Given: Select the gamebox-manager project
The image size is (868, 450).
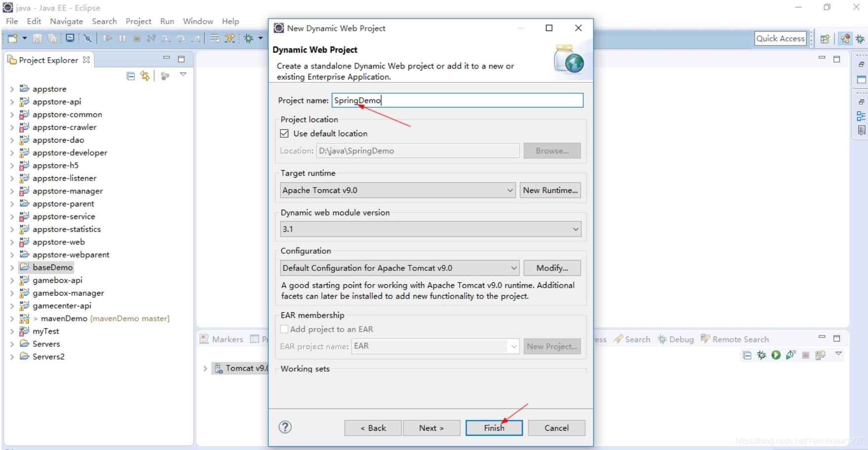Looking at the screenshot, I should [x=68, y=293].
